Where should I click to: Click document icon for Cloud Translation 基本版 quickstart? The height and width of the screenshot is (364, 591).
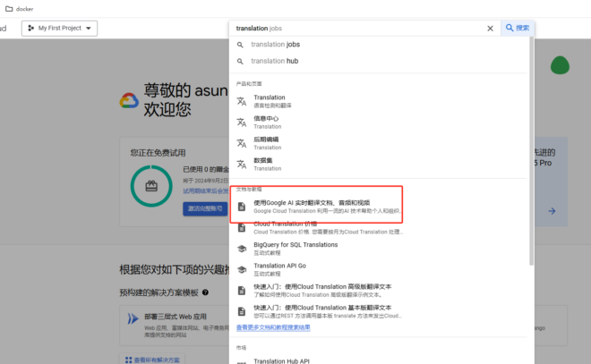pos(242,311)
